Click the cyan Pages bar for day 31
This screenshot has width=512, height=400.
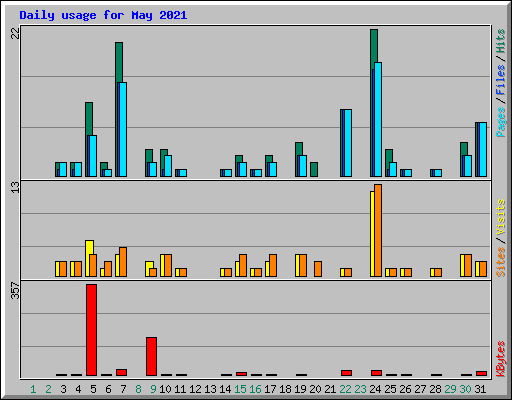tap(483, 150)
